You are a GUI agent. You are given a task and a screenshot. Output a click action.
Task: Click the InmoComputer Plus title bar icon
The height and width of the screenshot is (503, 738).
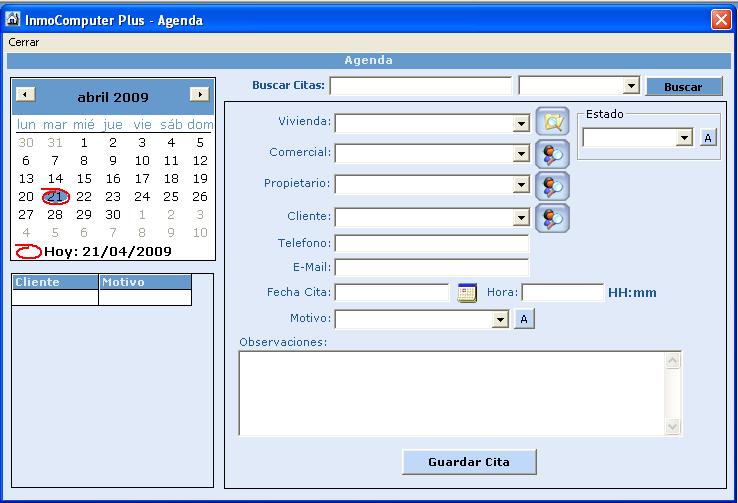pyautogui.click(x=13, y=19)
